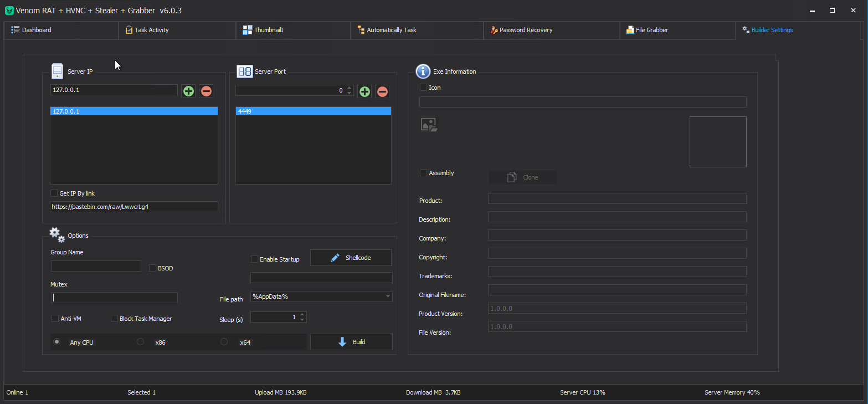
Task: Toggle the Anti-VM checkbox
Action: click(x=55, y=319)
